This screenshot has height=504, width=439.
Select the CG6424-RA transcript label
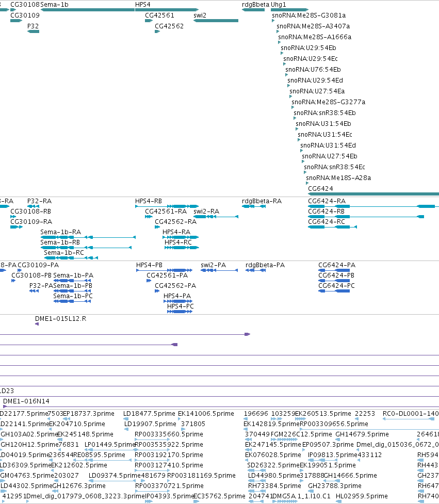click(x=327, y=201)
